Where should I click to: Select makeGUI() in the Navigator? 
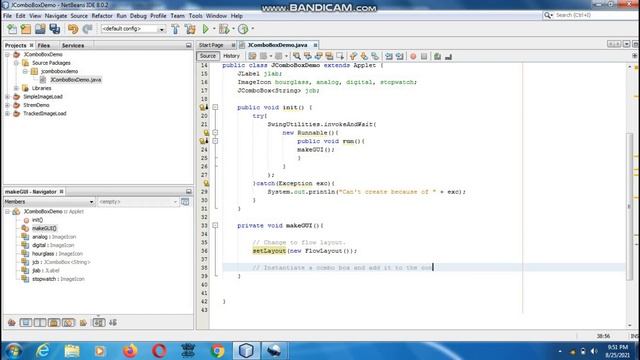coord(44,228)
